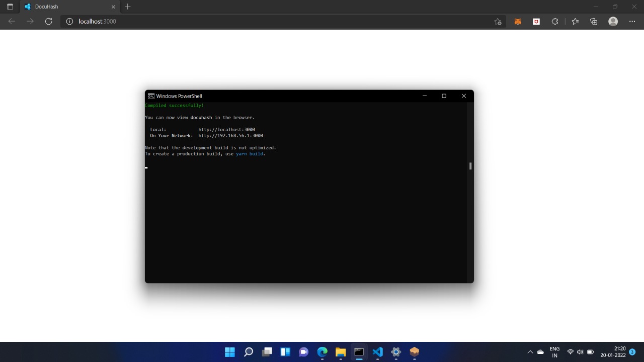The image size is (644, 362).
Task: Open the Edge Settings and more menu
Action: pos(632,21)
